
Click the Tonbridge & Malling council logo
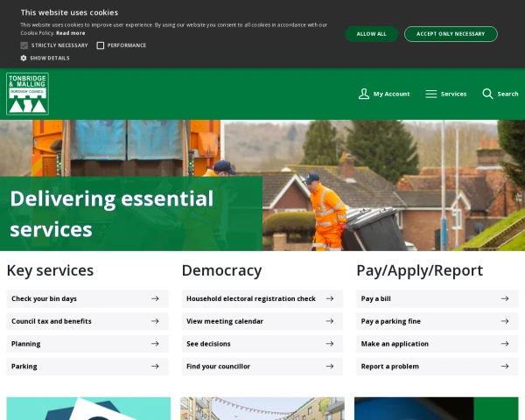point(27,94)
